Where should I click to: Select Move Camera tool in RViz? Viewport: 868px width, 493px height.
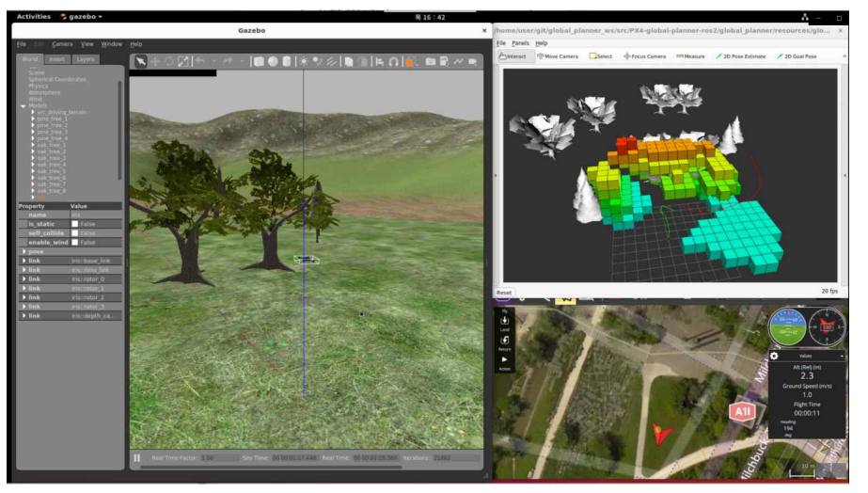[558, 56]
